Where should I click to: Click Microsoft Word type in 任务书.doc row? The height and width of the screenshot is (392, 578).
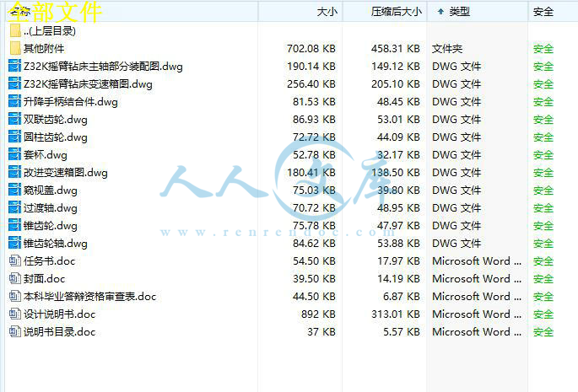(477, 260)
